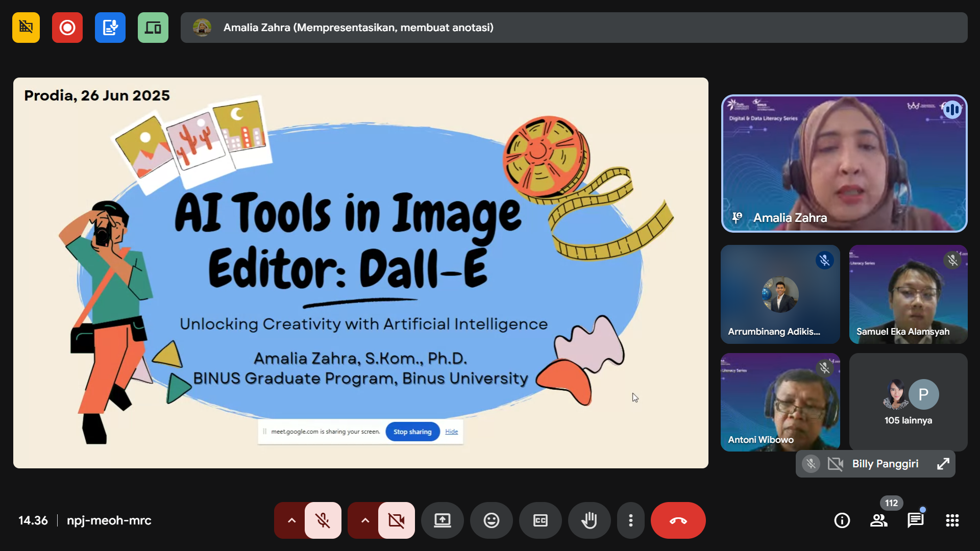980x551 pixels.
Task: Show the participants panel with 112 badge
Action: coord(879,520)
